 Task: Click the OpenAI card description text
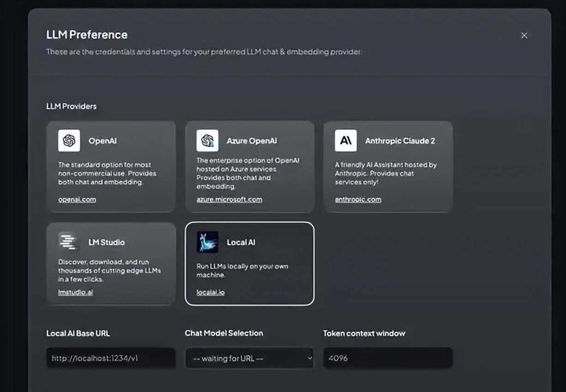click(107, 173)
